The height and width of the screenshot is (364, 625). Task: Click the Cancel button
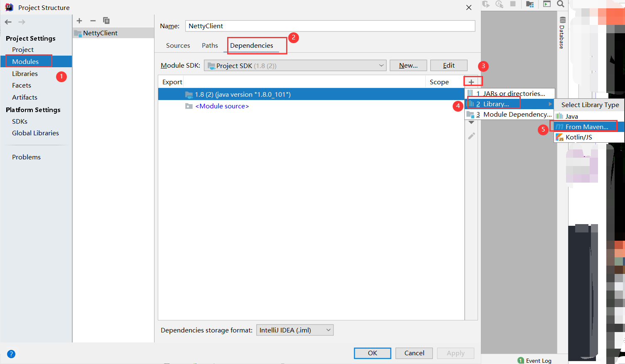coord(414,353)
